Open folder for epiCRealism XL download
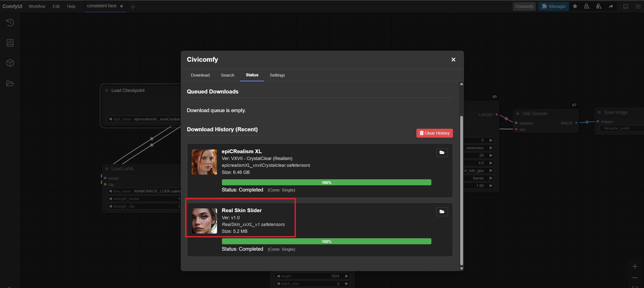The width and height of the screenshot is (644, 288). 442,152
